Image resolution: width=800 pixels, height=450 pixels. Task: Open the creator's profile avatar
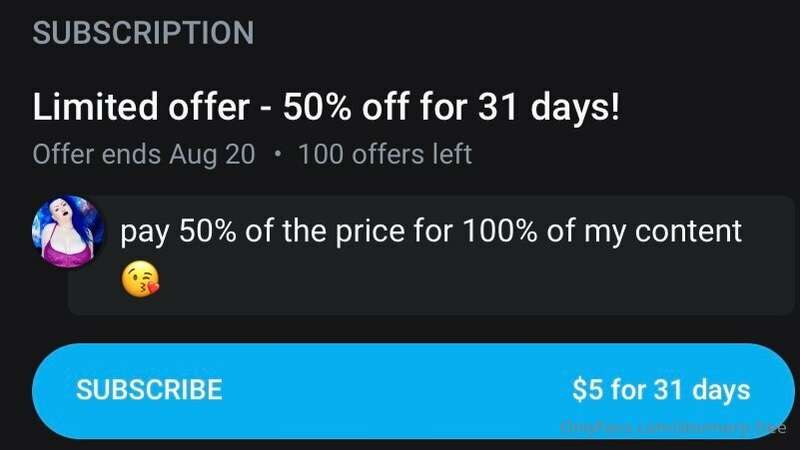(x=68, y=231)
